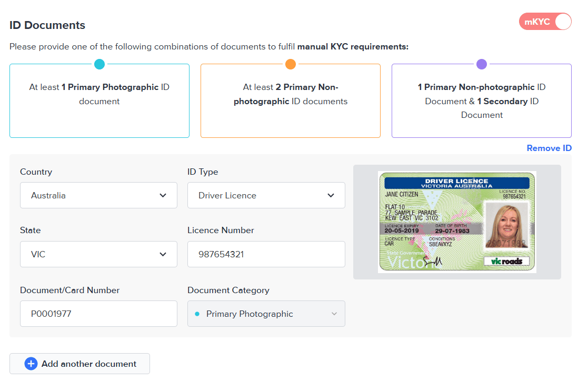Click the driver licence preview image
Screen dimensions: 588x381
[456, 222]
